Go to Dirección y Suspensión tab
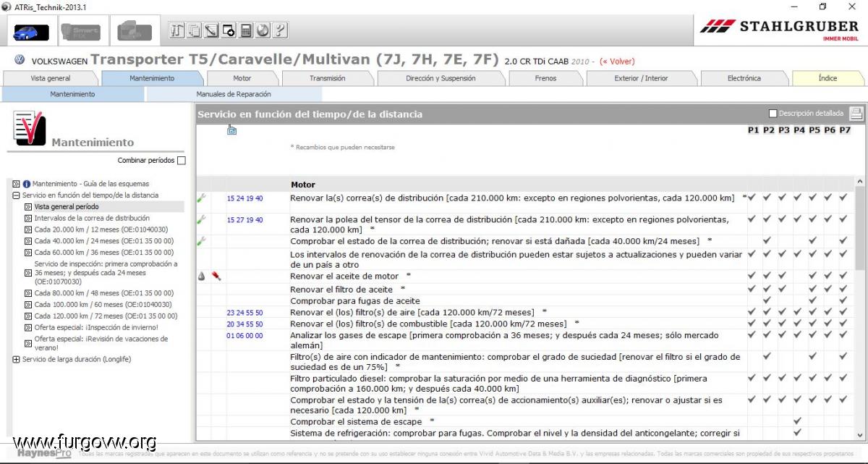This screenshot has height=464, width=868. pyautogui.click(x=441, y=78)
